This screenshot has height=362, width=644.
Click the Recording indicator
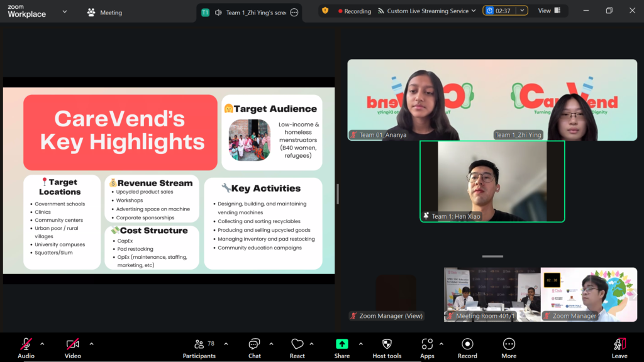(x=355, y=11)
